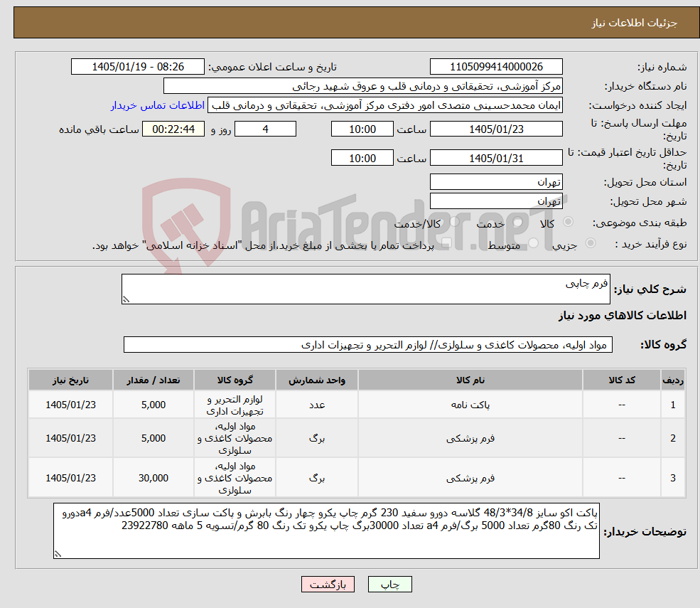Click the price validity date 1405/01/31 field
Viewport: 700px width, 608px height.
[496, 158]
